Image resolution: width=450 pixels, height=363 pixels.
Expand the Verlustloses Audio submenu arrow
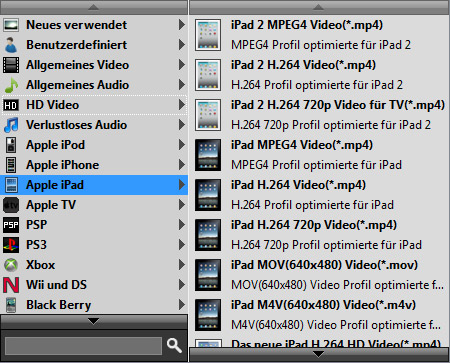182,125
